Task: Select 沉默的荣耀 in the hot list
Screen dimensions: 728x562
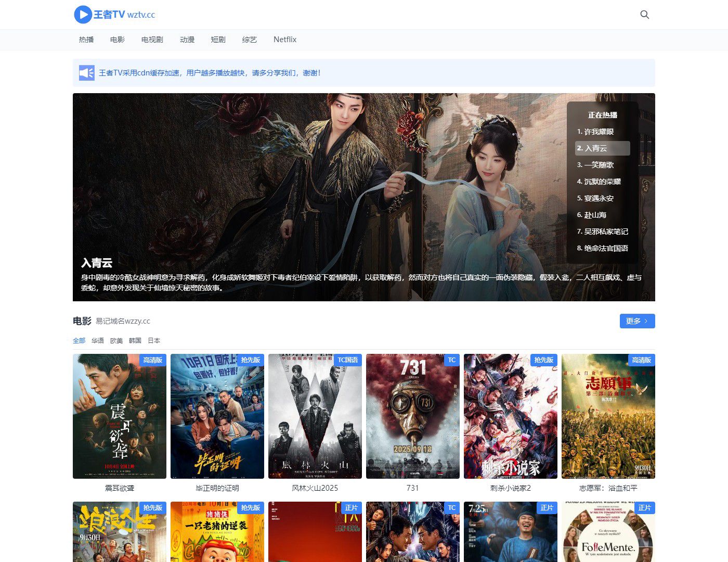Action: click(x=599, y=182)
